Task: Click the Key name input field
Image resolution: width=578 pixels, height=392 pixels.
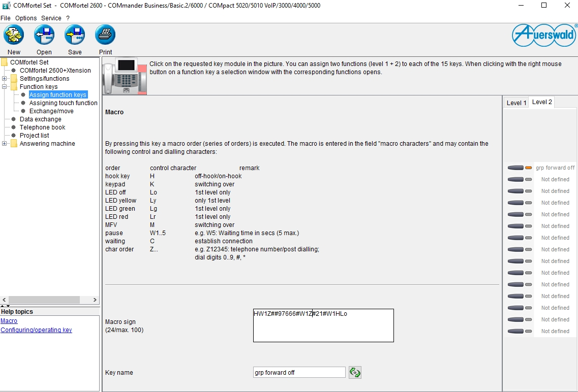Action: coord(299,372)
